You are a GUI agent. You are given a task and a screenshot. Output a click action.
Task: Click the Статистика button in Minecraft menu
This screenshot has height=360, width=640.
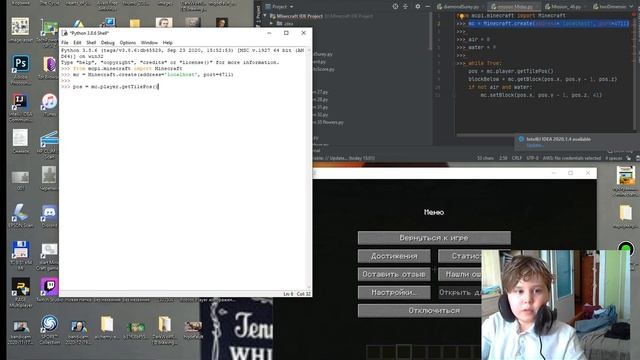(x=460, y=256)
